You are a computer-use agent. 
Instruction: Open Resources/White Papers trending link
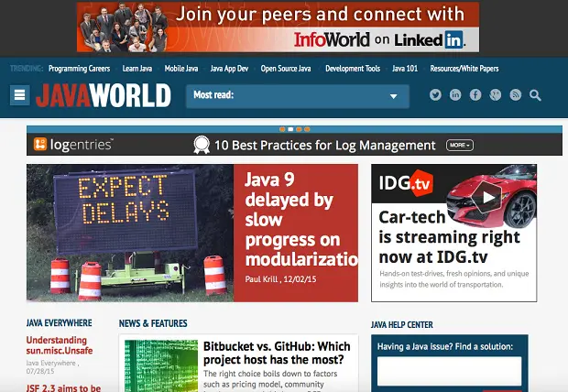pyautogui.click(x=464, y=69)
